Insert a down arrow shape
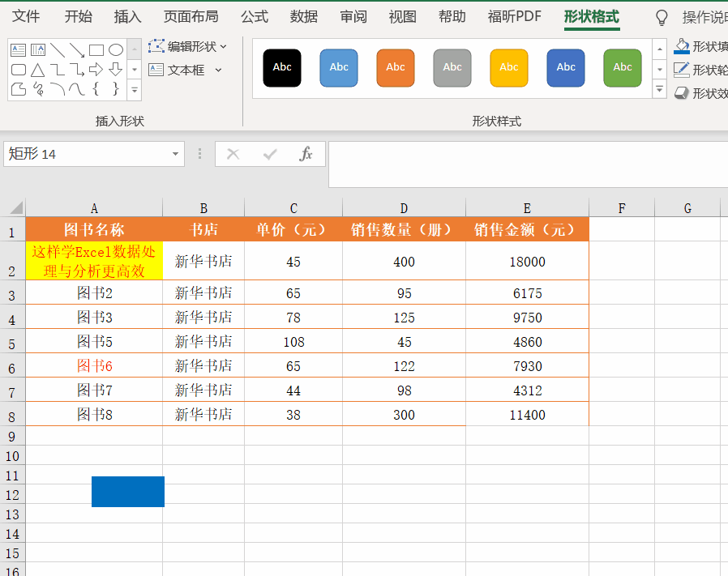This screenshot has width=728, height=576. [x=116, y=70]
